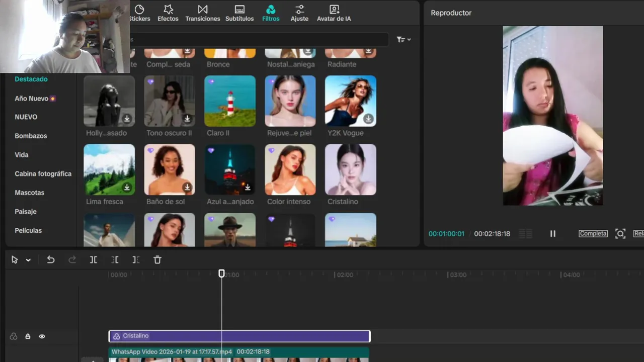The height and width of the screenshot is (362, 644).
Task: Select the Nostal...aniega filter label
Action: 291,64
